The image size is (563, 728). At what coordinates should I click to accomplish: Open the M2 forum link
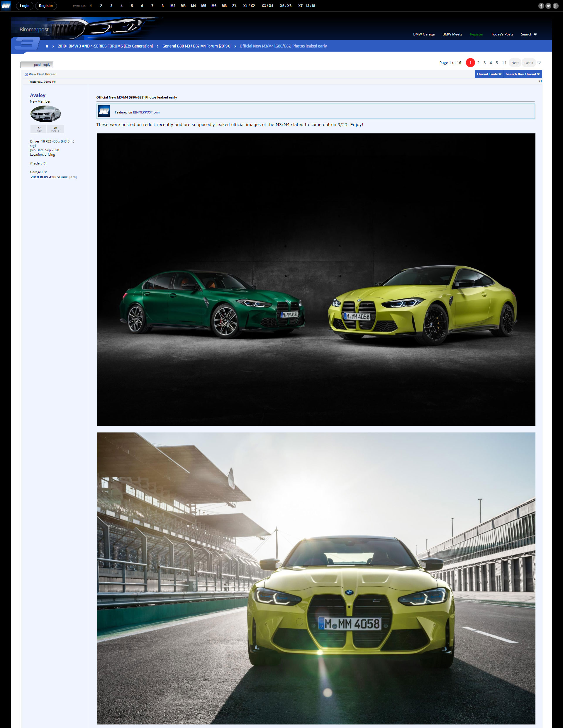coord(173,6)
